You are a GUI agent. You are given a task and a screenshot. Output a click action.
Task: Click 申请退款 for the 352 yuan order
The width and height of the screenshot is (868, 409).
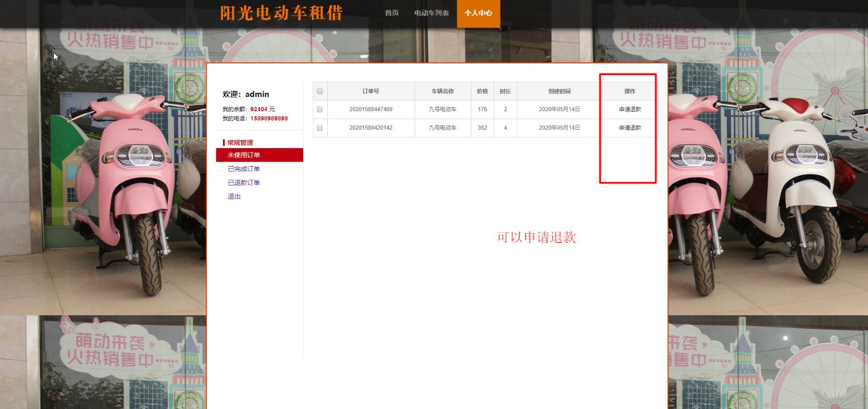coord(630,128)
